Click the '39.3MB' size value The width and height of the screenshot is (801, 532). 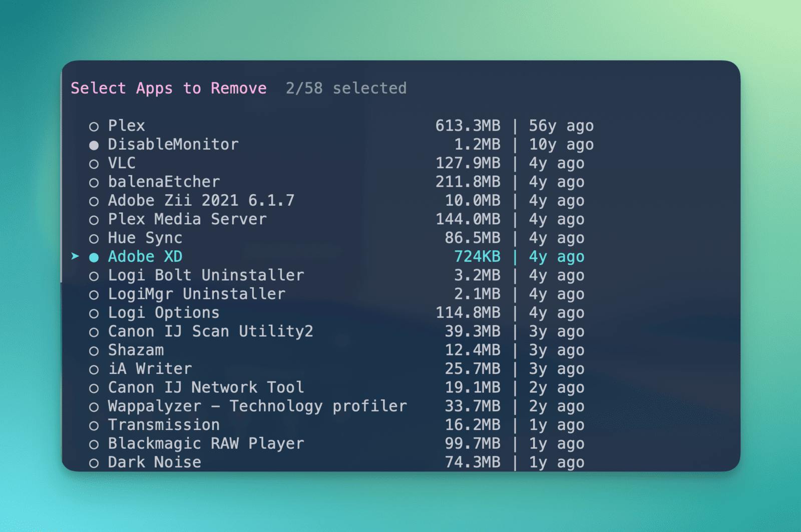pyautogui.click(x=473, y=331)
